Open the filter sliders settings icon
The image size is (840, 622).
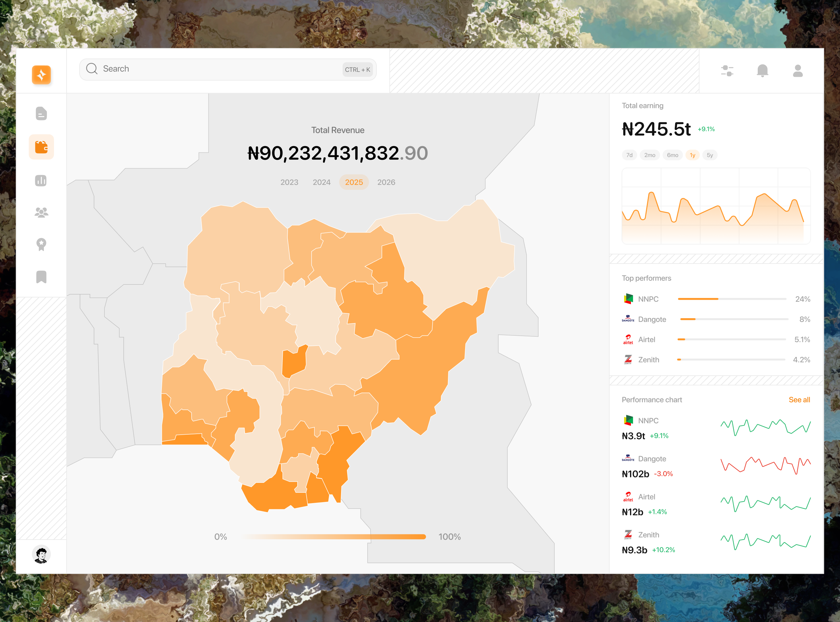point(727,71)
